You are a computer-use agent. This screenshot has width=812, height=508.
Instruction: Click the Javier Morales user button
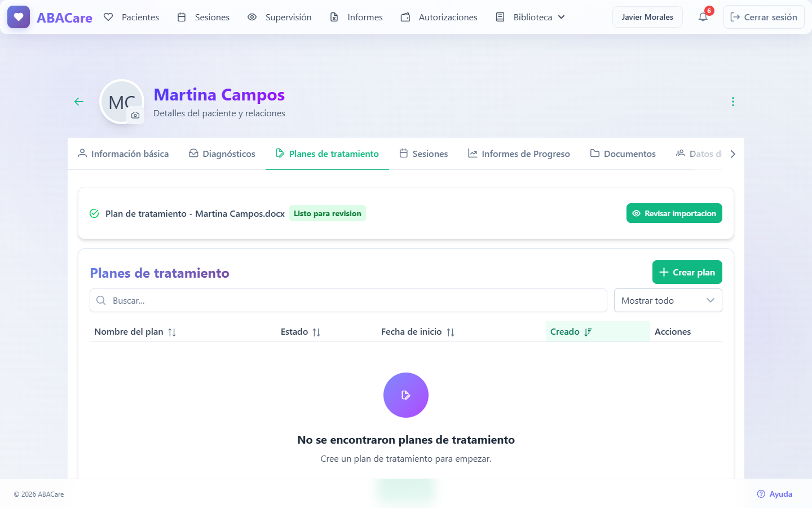647,17
